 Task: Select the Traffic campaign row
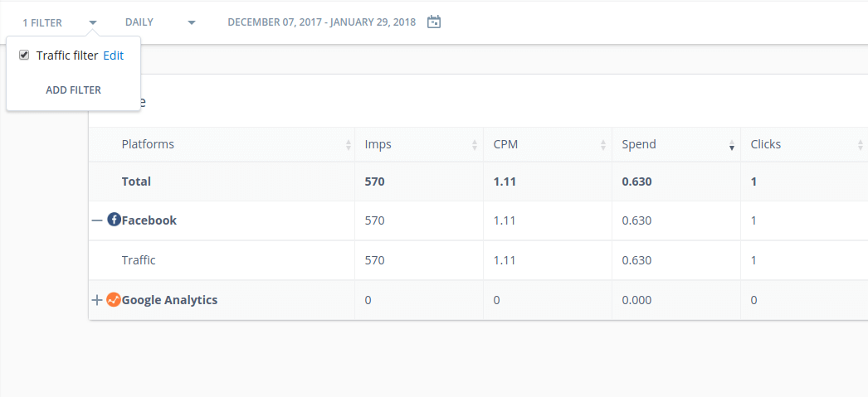(x=139, y=260)
